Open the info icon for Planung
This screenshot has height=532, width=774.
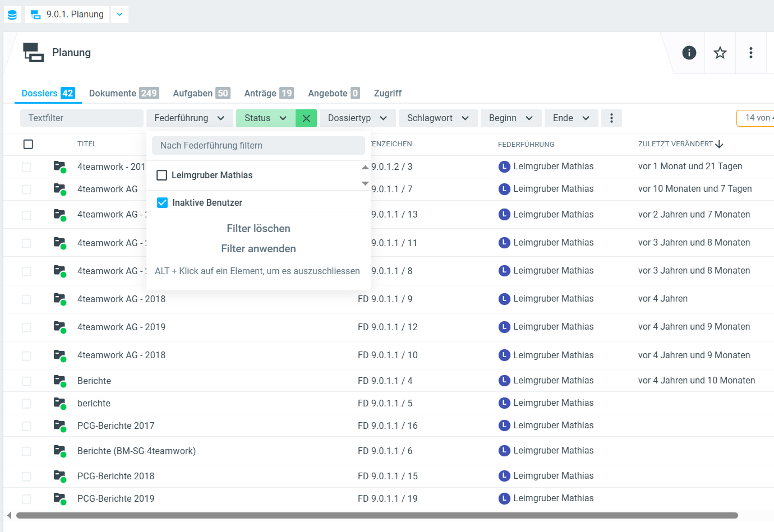pos(689,53)
